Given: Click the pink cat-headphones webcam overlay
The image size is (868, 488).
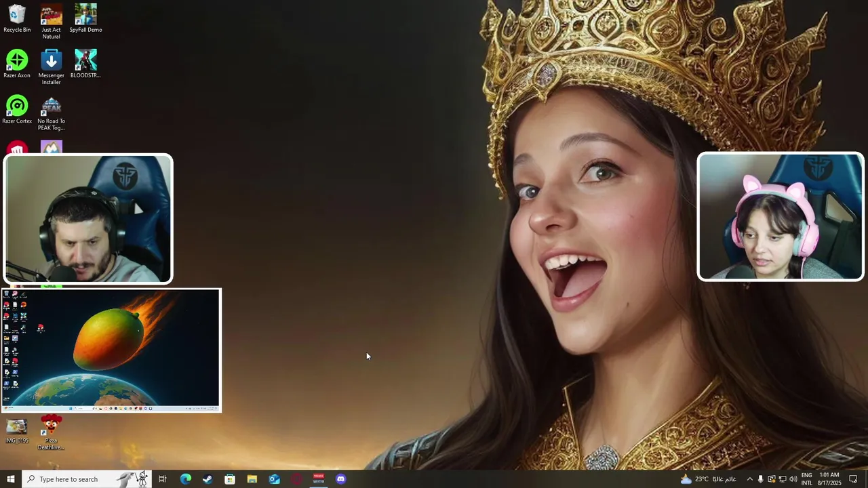Looking at the screenshot, I should (781, 216).
